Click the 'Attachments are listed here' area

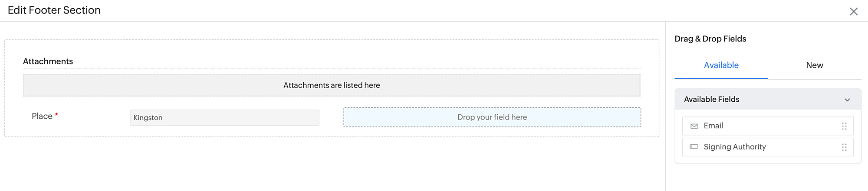click(331, 85)
